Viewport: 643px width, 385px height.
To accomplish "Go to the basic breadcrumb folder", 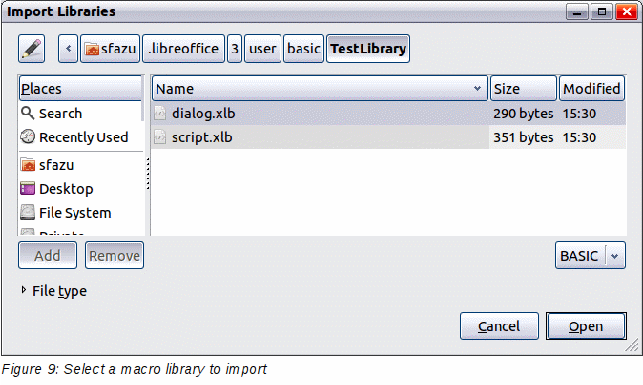I will (303, 49).
